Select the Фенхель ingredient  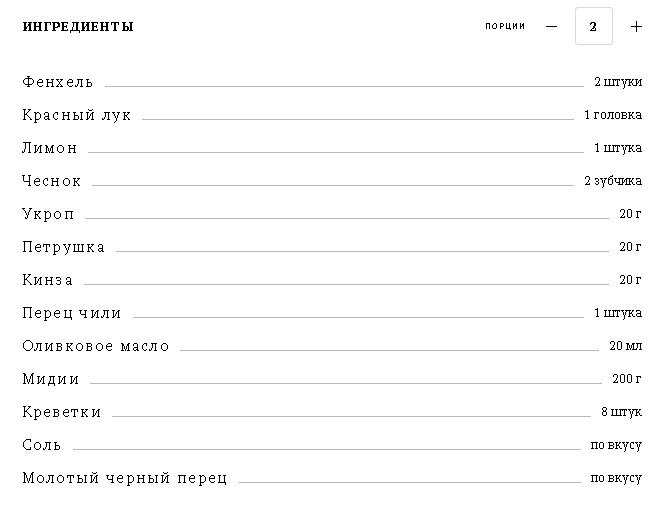pyautogui.click(x=58, y=82)
